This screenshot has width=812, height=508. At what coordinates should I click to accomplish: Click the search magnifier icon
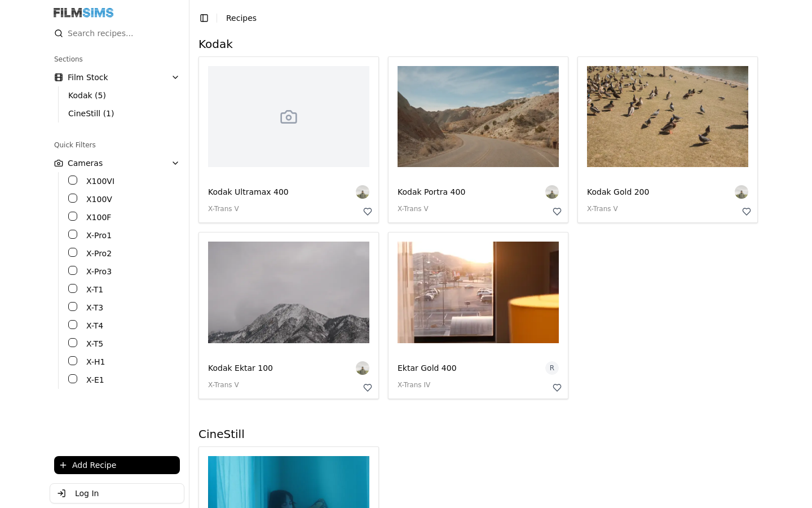[59, 33]
